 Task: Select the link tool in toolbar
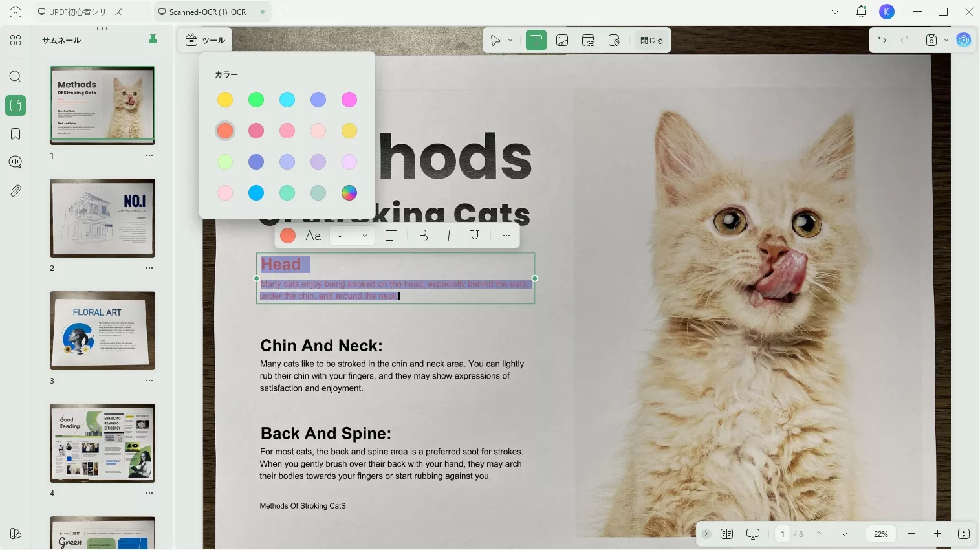point(588,41)
